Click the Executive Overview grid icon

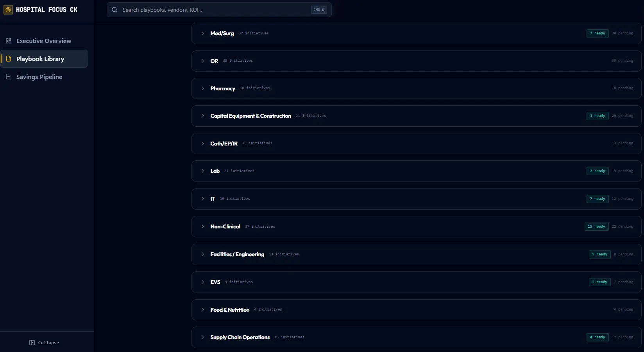[9, 41]
